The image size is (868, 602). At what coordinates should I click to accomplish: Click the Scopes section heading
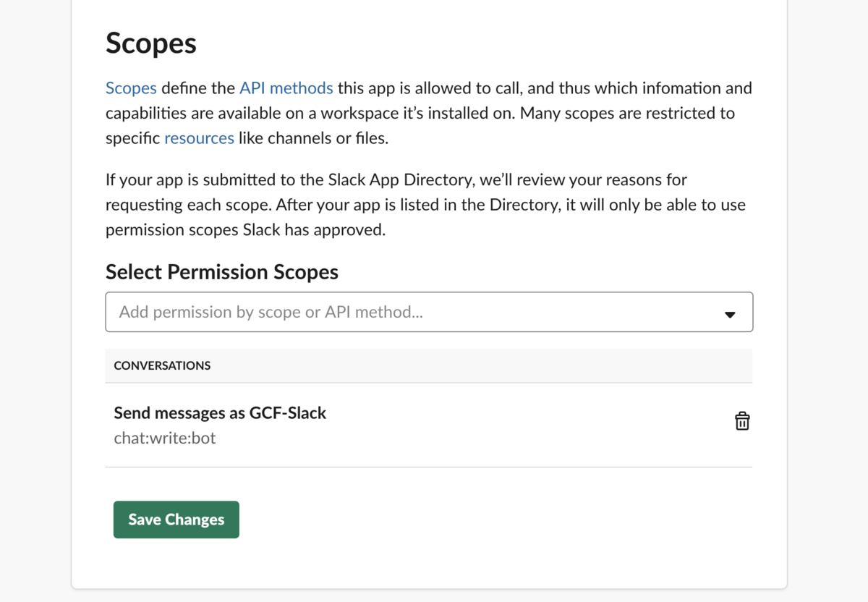pyautogui.click(x=151, y=43)
